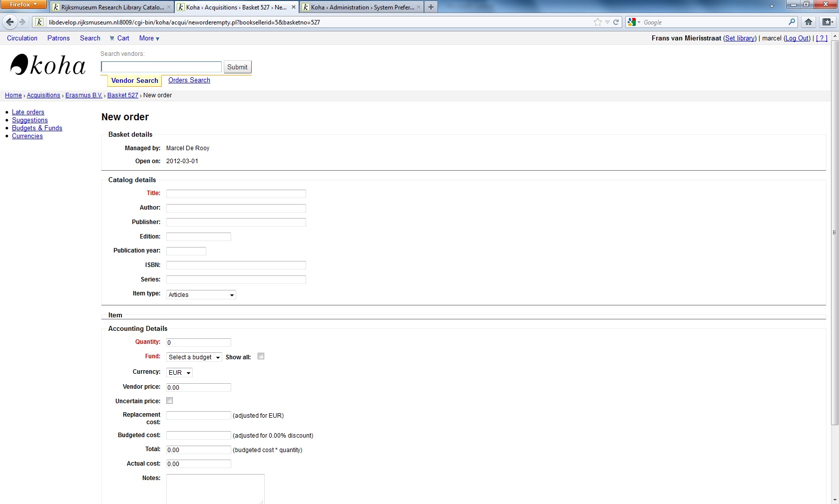Viewport: 839px width, 504px height.
Task: Switch to the Orders Search tab
Action: (189, 80)
